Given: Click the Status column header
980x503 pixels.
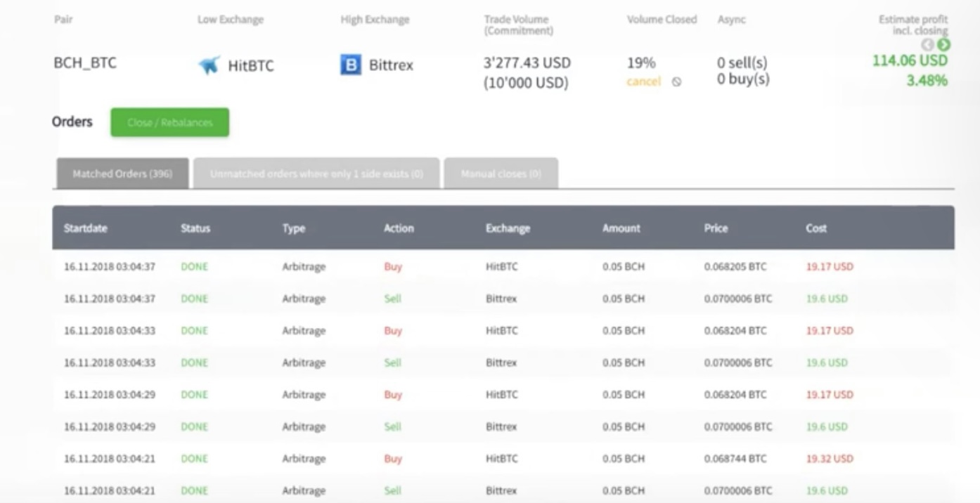Looking at the screenshot, I should [195, 228].
